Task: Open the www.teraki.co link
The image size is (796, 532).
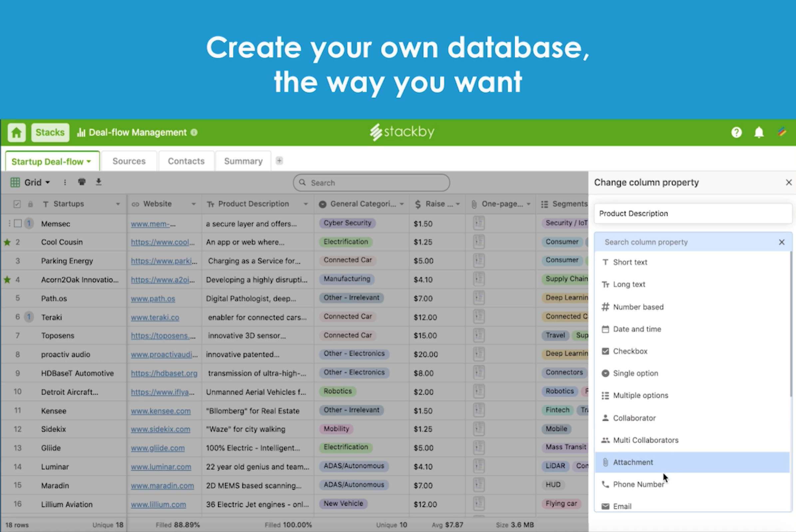Action: click(155, 317)
